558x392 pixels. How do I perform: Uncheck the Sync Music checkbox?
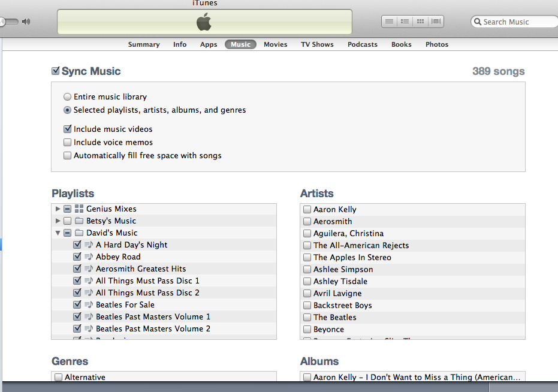pos(56,71)
